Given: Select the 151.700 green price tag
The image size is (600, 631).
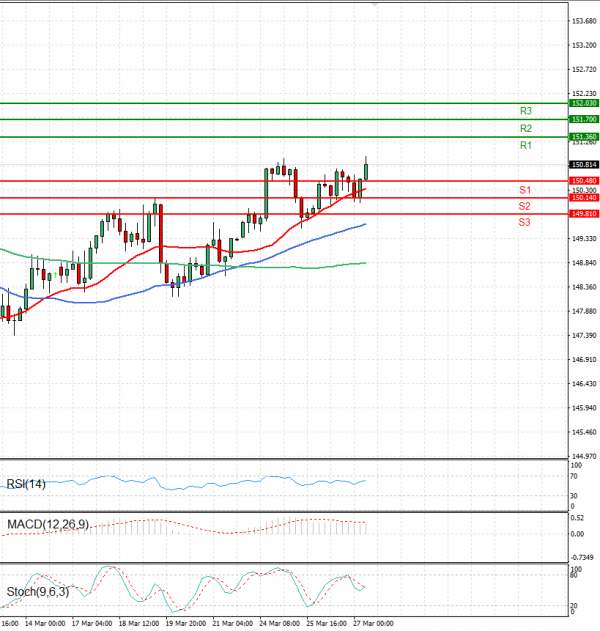Looking at the screenshot, I should click(x=584, y=120).
